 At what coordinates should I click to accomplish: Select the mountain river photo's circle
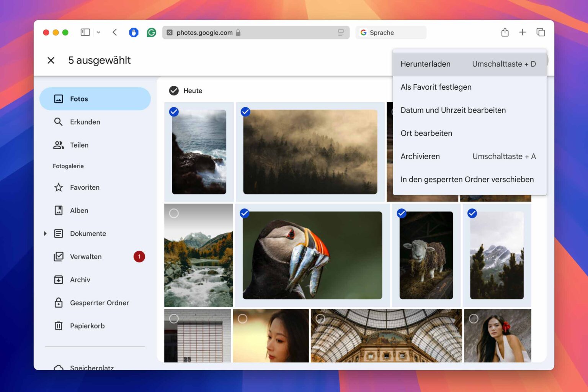coord(174,213)
